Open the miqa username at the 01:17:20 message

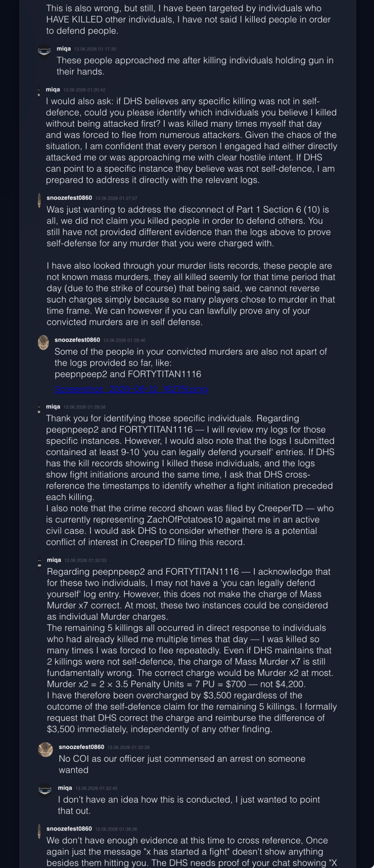(x=64, y=49)
